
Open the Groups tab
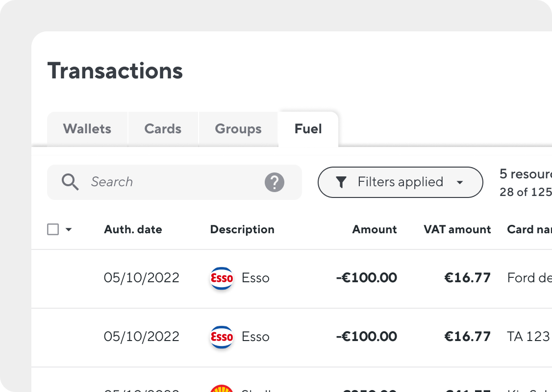pyautogui.click(x=238, y=129)
